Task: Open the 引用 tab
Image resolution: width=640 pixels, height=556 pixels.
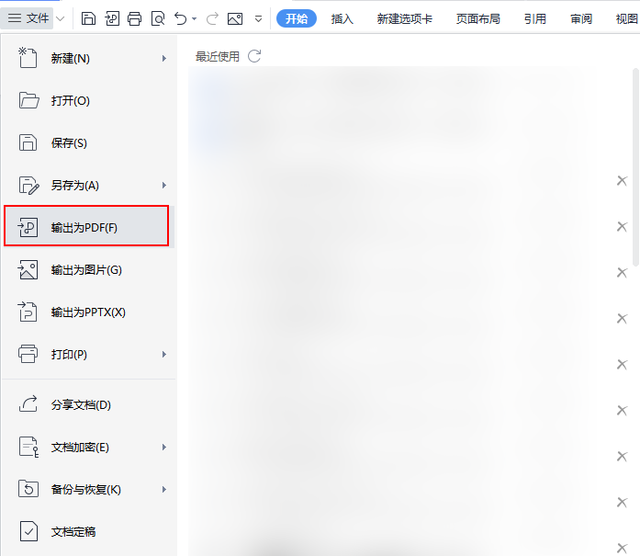Action: pyautogui.click(x=535, y=19)
